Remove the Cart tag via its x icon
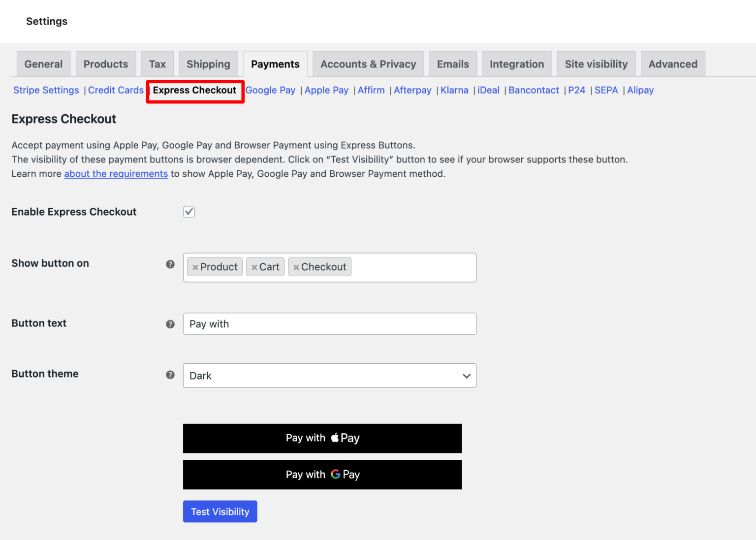756x540 pixels. coord(254,267)
